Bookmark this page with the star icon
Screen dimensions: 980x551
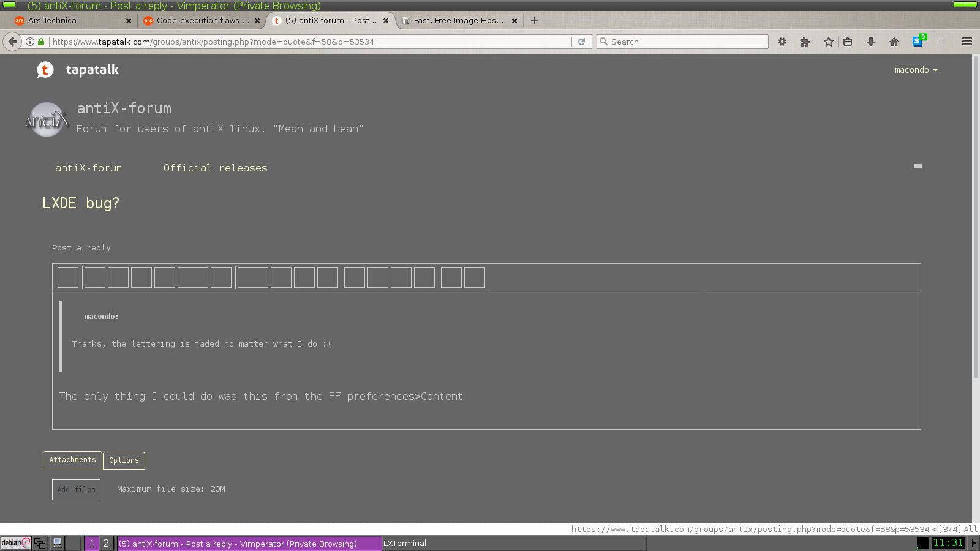[829, 42]
